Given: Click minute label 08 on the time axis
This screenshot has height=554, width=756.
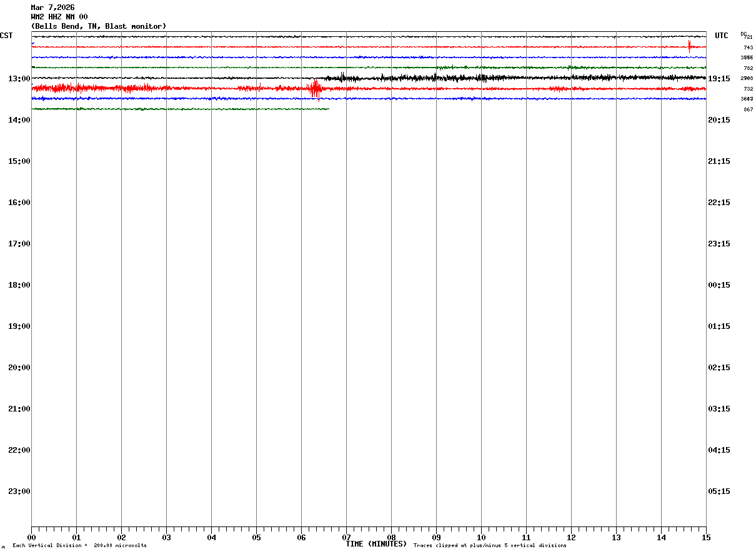Looking at the screenshot, I should tap(391, 538).
